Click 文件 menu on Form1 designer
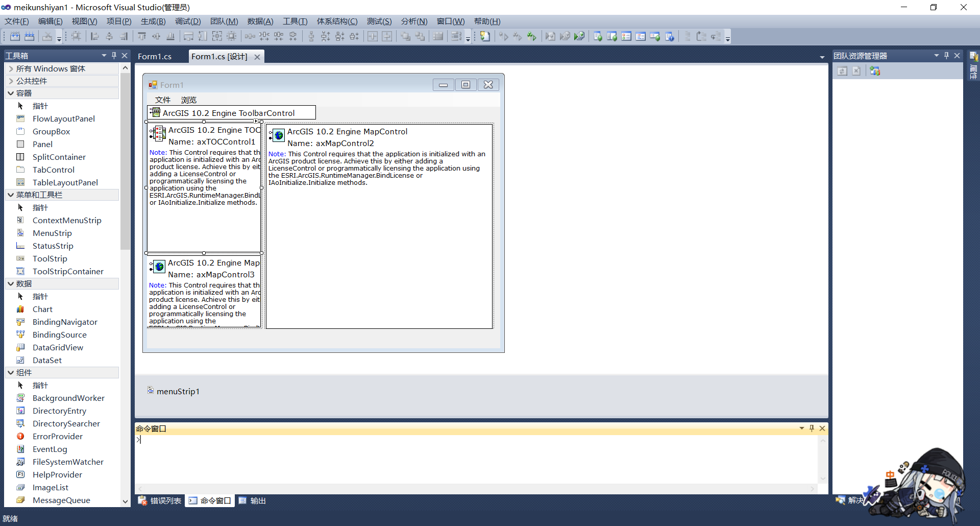Viewport: 980px width, 526px height. [x=162, y=100]
